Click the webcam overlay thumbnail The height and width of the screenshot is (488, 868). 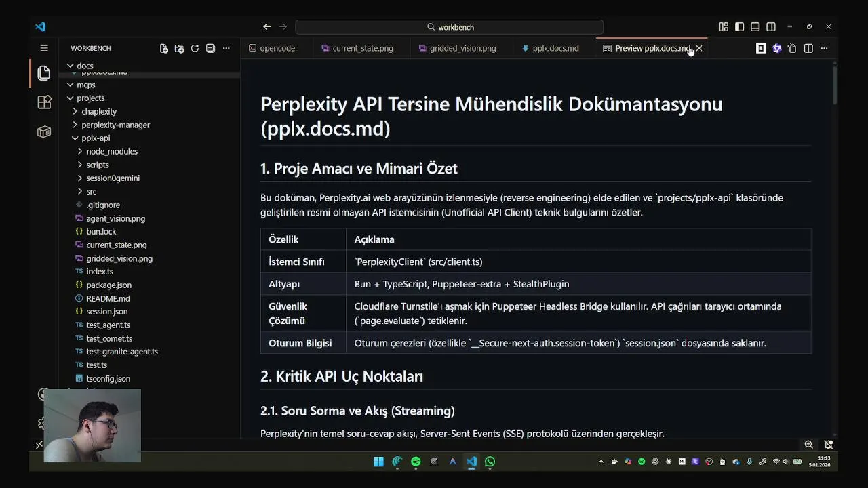(x=92, y=426)
